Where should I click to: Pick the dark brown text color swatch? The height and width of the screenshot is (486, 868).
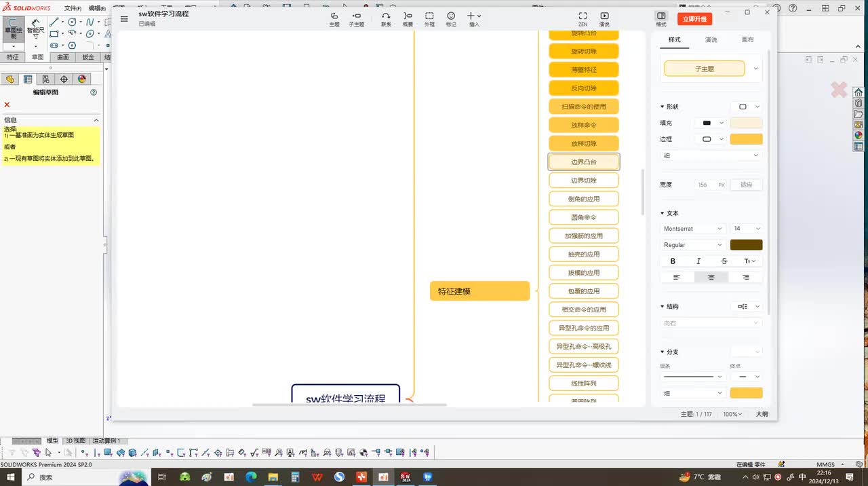(x=746, y=245)
